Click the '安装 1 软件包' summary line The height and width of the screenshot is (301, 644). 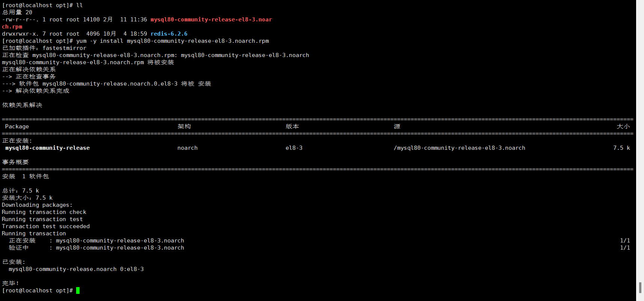point(26,176)
